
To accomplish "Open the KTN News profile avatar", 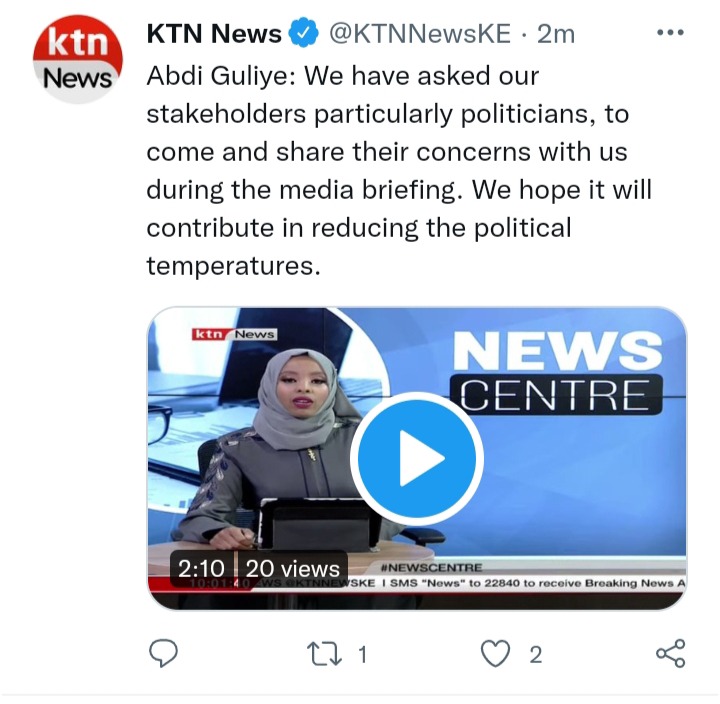I will pyautogui.click(x=78, y=58).
